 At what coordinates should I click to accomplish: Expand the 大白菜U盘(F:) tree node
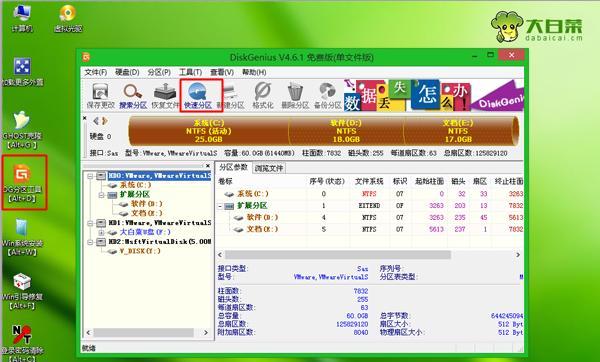(x=101, y=232)
